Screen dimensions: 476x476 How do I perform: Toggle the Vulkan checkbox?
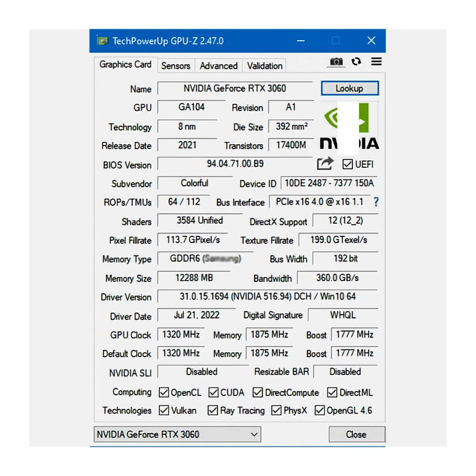pyautogui.click(x=164, y=410)
